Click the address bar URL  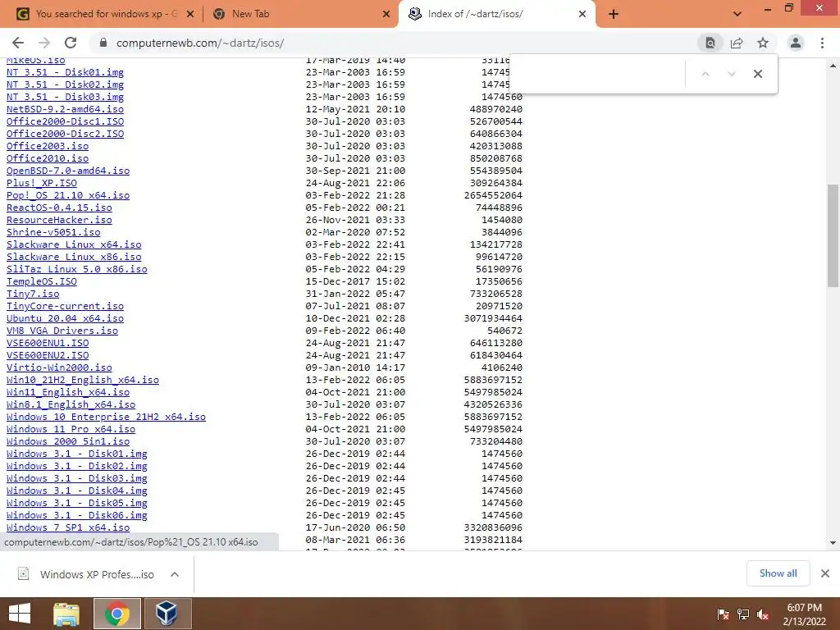200,43
